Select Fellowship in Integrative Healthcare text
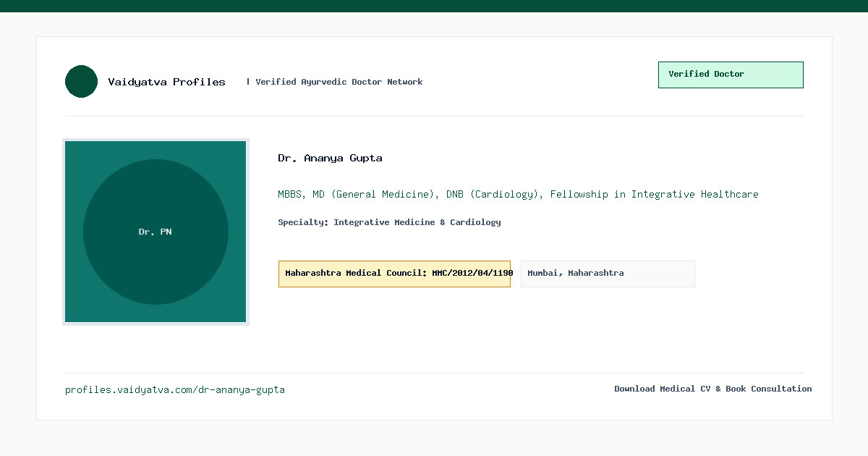 [x=654, y=194]
